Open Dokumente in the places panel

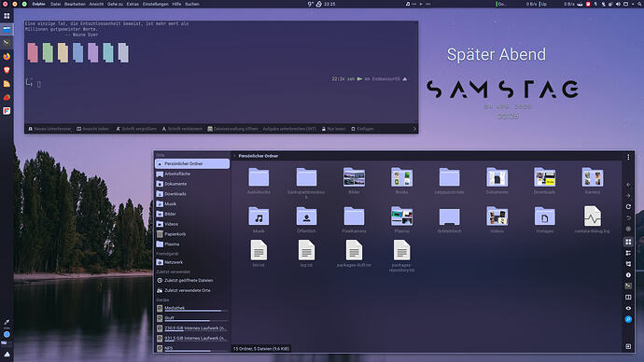pyautogui.click(x=192, y=184)
